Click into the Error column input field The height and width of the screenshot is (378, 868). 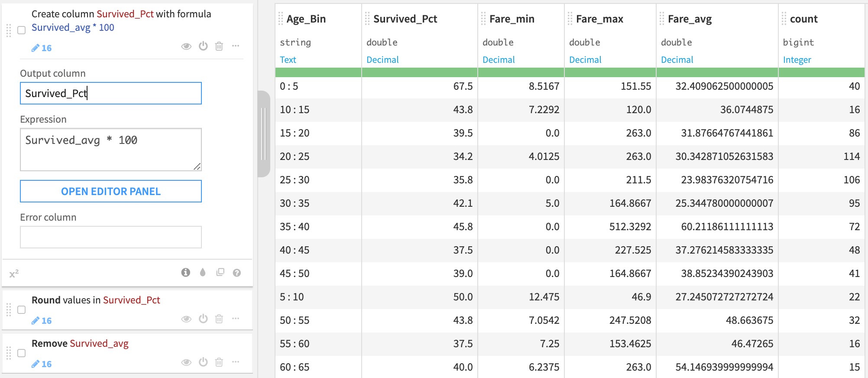pos(111,237)
